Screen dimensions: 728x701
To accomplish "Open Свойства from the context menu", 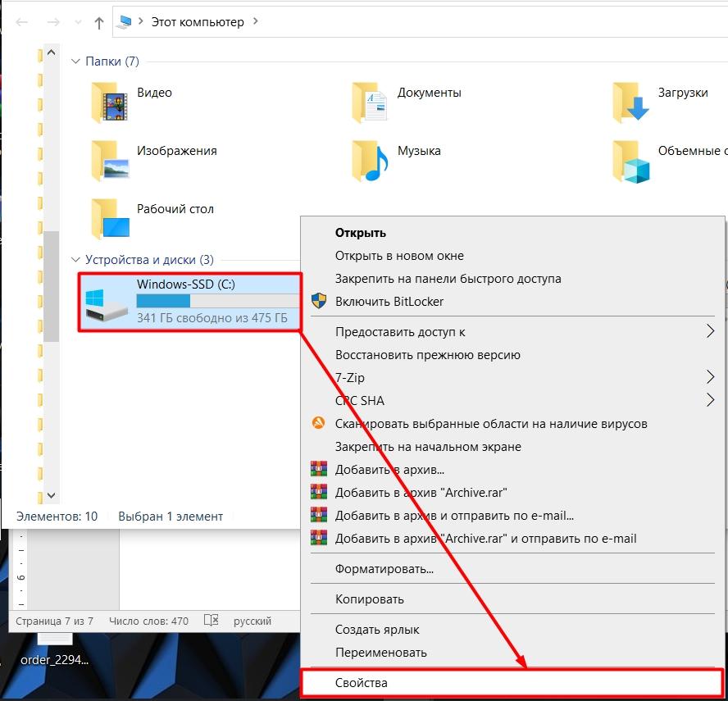I will [x=512, y=683].
